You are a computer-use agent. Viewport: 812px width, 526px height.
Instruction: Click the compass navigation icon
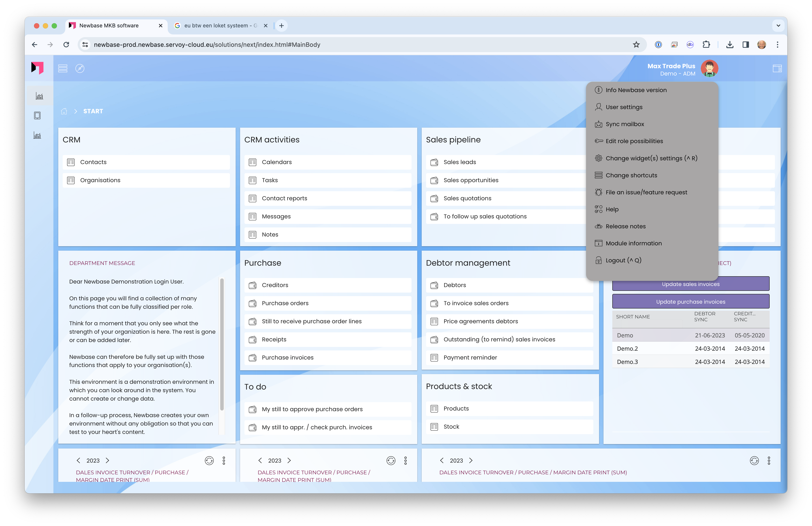(80, 68)
